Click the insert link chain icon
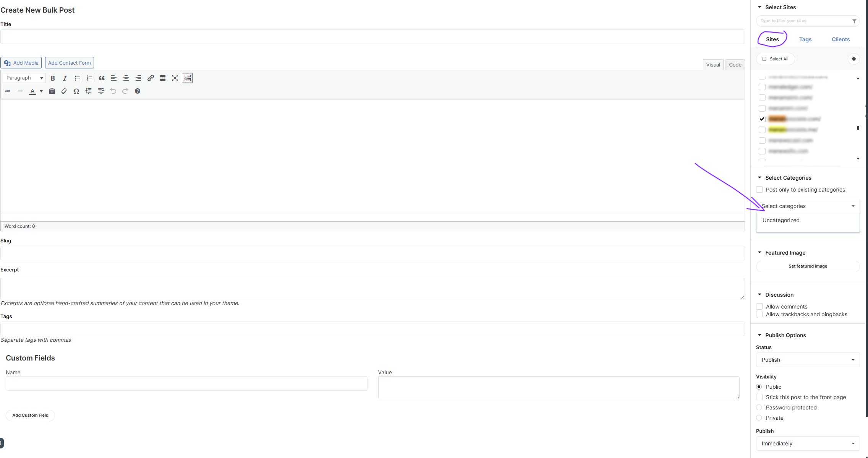The width and height of the screenshot is (868, 458). [151, 78]
